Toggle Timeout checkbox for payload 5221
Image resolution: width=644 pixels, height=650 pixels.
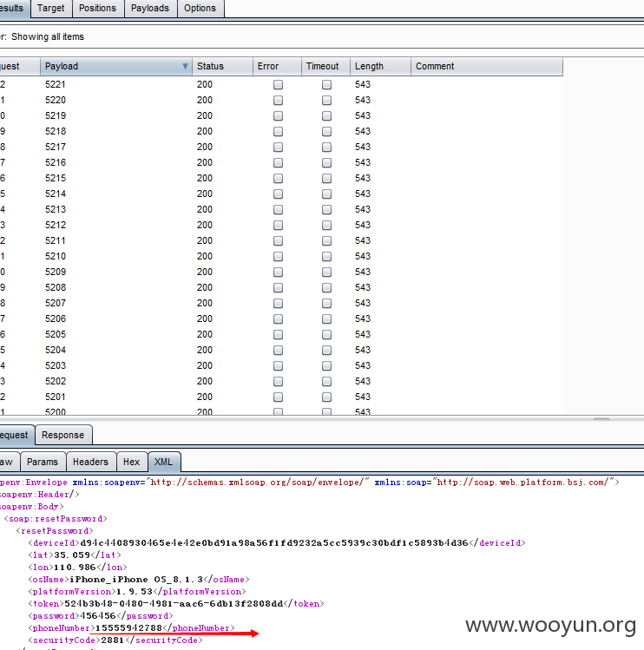(x=326, y=84)
